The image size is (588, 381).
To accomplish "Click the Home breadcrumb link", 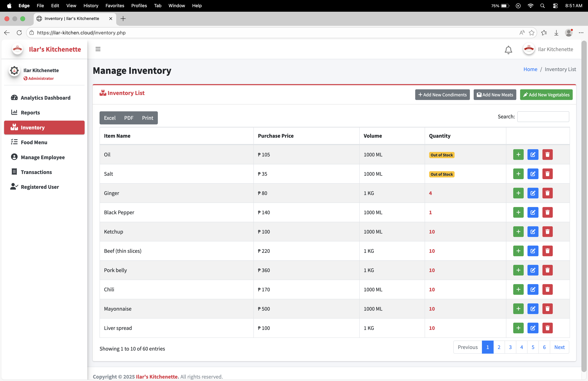I will click(x=530, y=69).
